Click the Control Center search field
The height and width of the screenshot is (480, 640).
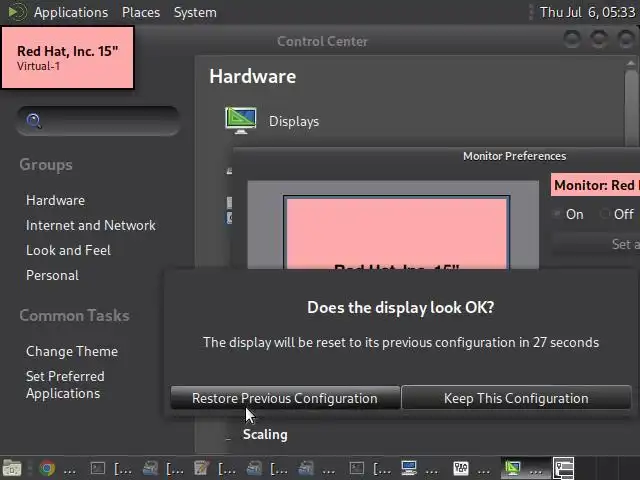(x=98, y=121)
